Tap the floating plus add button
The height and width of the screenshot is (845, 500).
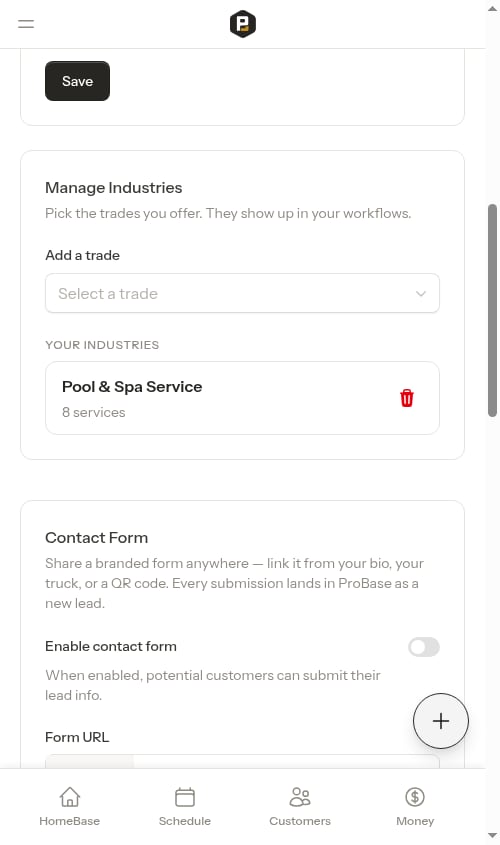tap(441, 721)
